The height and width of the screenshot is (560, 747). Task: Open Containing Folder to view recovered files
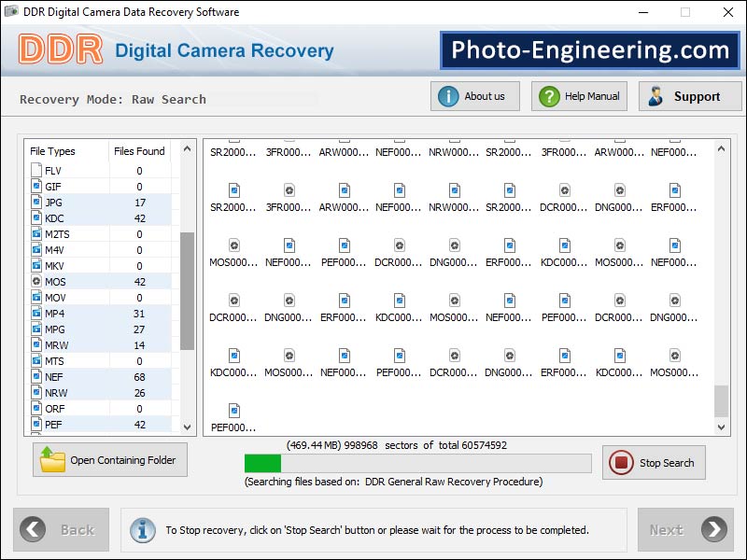(109, 459)
